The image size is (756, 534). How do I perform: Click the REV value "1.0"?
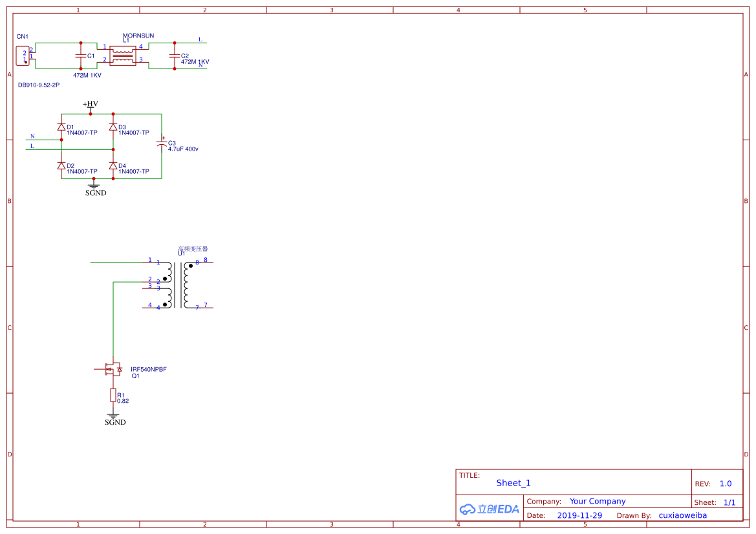point(726,484)
